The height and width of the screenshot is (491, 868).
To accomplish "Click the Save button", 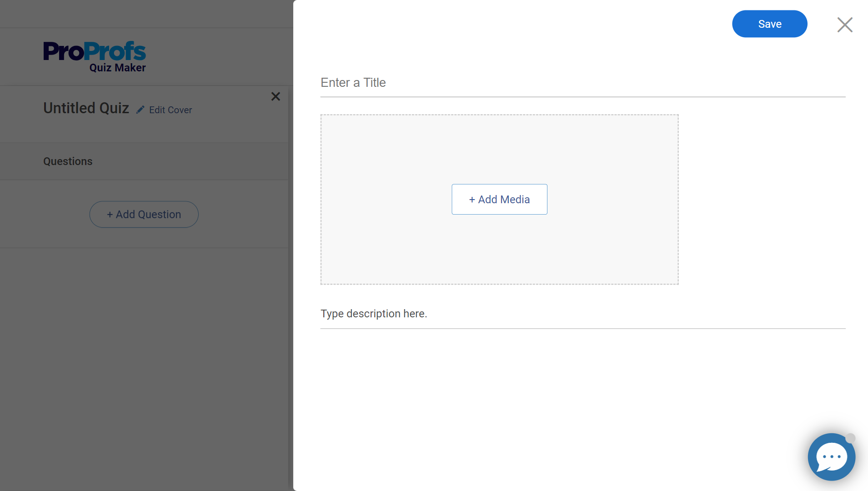I will point(769,24).
